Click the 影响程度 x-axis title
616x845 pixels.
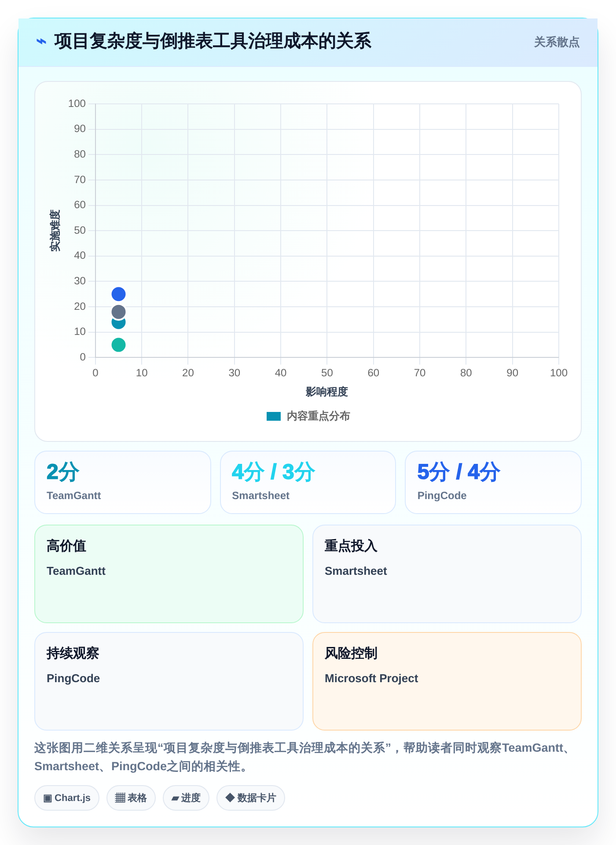click(327, 392)
